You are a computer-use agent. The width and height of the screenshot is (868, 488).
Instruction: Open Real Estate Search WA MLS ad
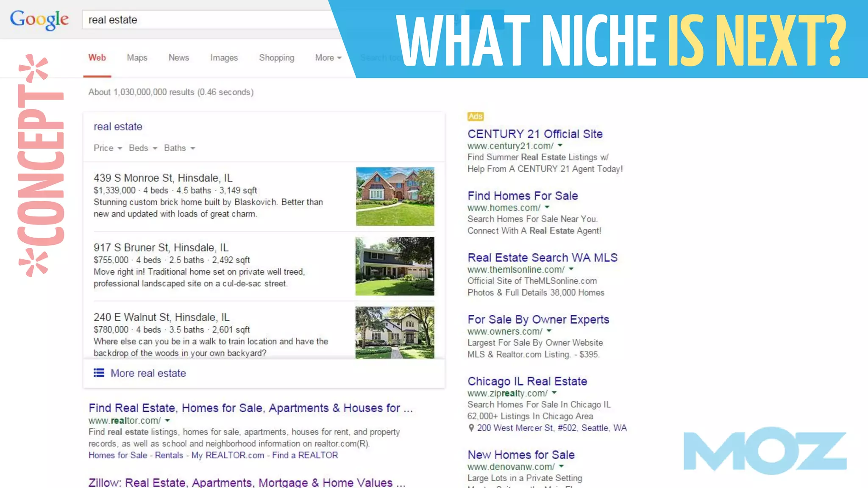tap(542, 258)
